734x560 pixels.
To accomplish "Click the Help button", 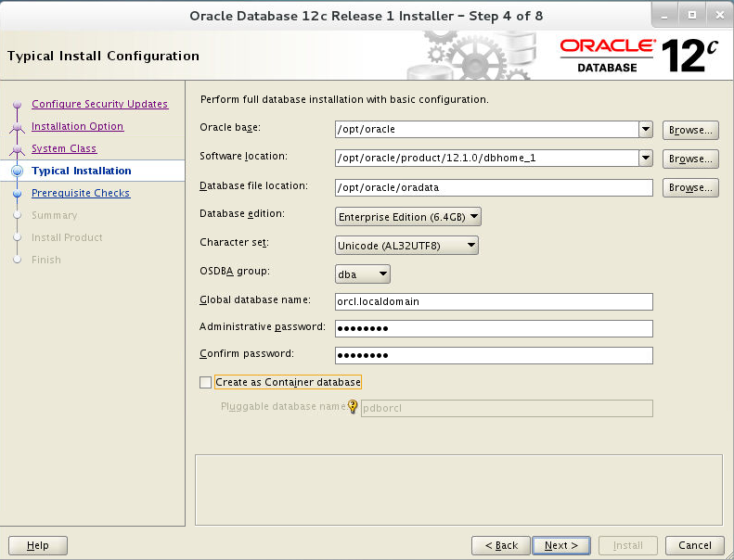I will [38, 545].
